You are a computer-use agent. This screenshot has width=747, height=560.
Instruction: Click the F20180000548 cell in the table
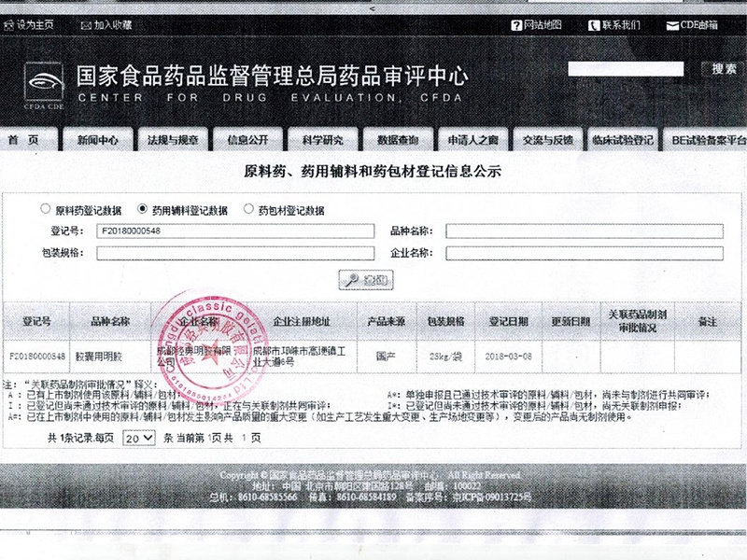[x=36, y=357]
